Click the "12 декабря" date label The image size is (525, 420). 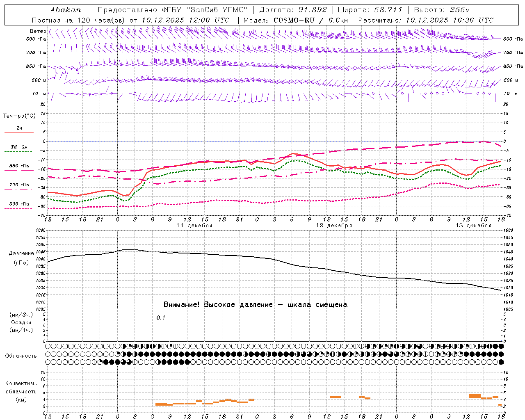(x=334, y=226)
